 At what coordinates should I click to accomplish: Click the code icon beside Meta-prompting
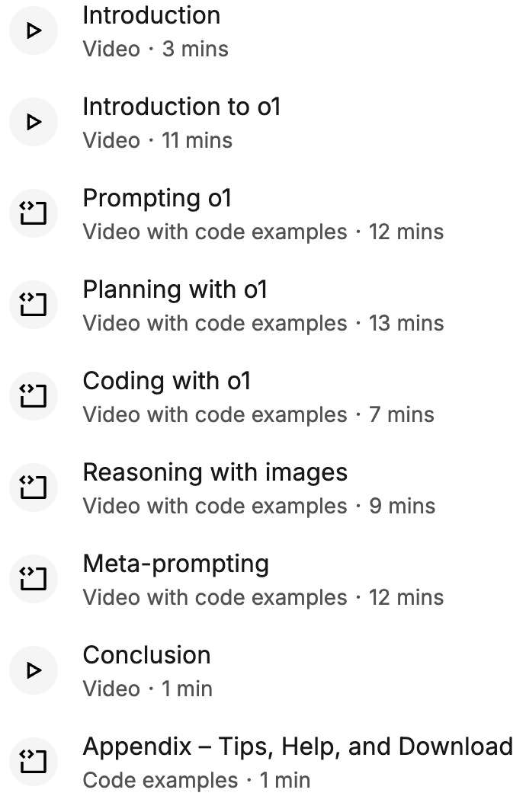point(34,579)
